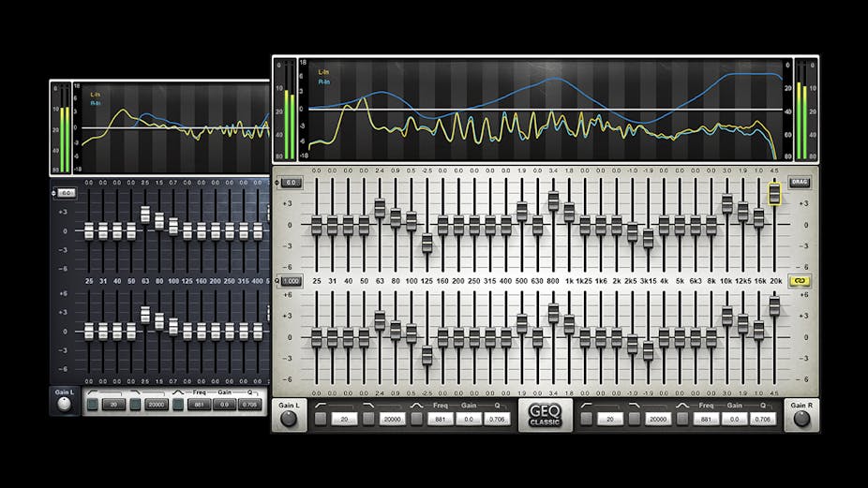Click the right channel Q field 0.706
The width and height of the screenshot is (868, 488).
(763, 420)
